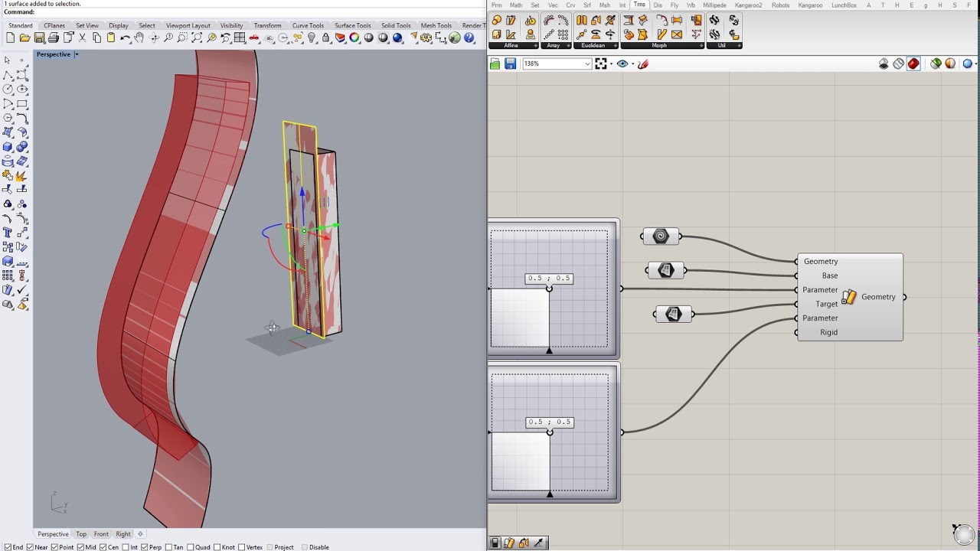
Task: Toggle the Perp osnap checkbox
Action: point(144,547)
